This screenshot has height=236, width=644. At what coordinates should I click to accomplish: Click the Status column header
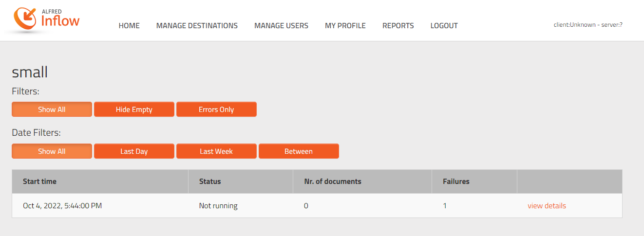210,182
